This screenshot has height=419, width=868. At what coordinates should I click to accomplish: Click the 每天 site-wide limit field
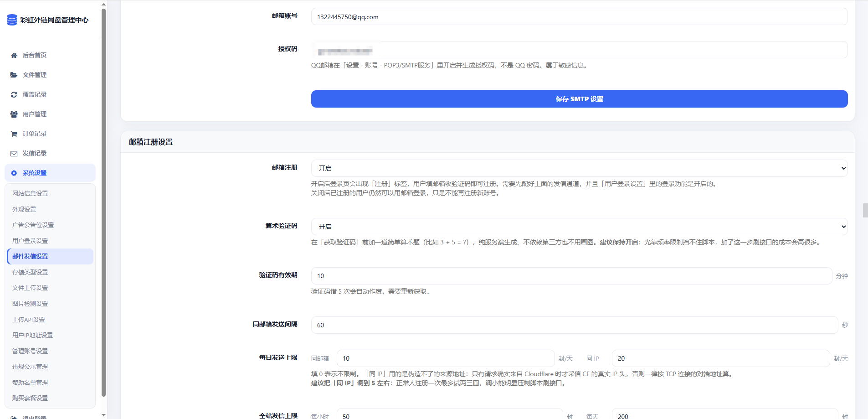pyautogui.click(x=725, y=414)
